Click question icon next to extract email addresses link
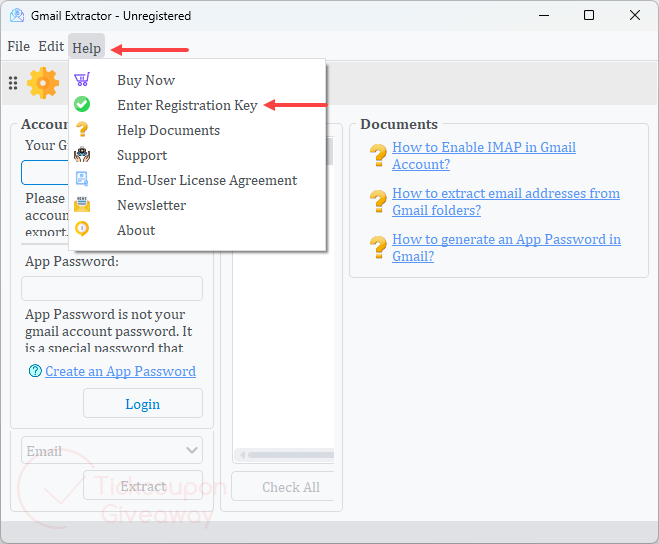 (378, 201)
